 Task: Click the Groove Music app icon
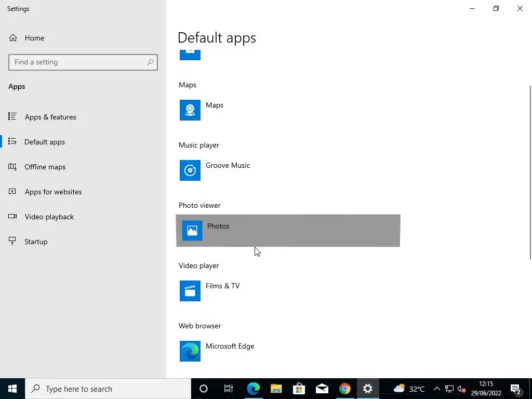click(190, 170)
